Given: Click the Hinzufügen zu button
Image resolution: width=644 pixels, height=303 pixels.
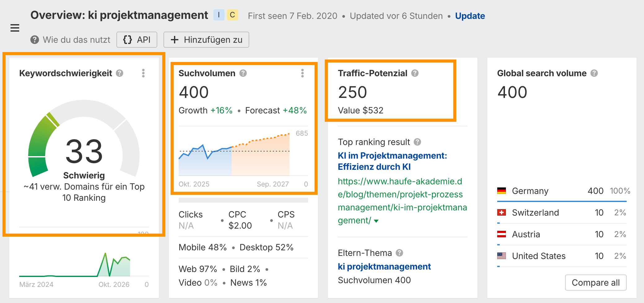Looking at the screenshot, I should pos(206,40).
